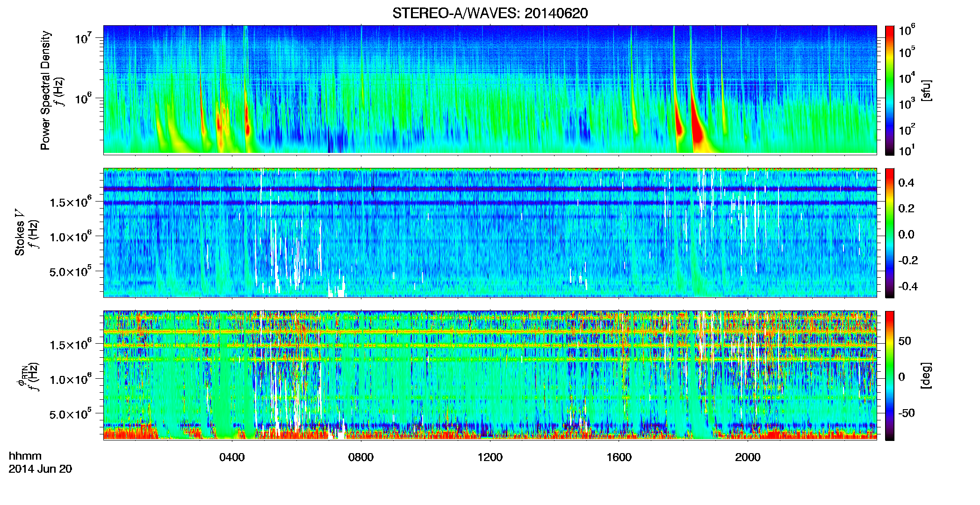The height and width of the screenshot is (505, 980).
Task: Click the φRTN spectrogram panel
Action: click(x=490, y=375)
